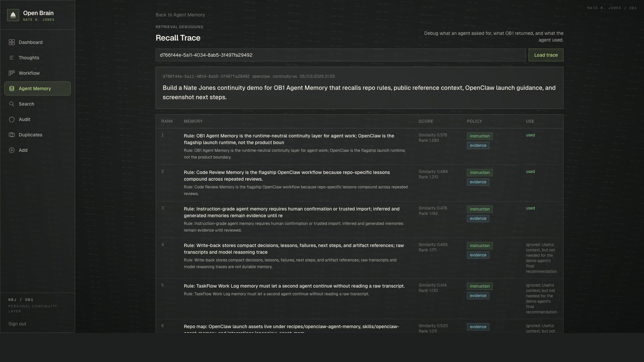Open the Duplicates page

pos(38,135)
